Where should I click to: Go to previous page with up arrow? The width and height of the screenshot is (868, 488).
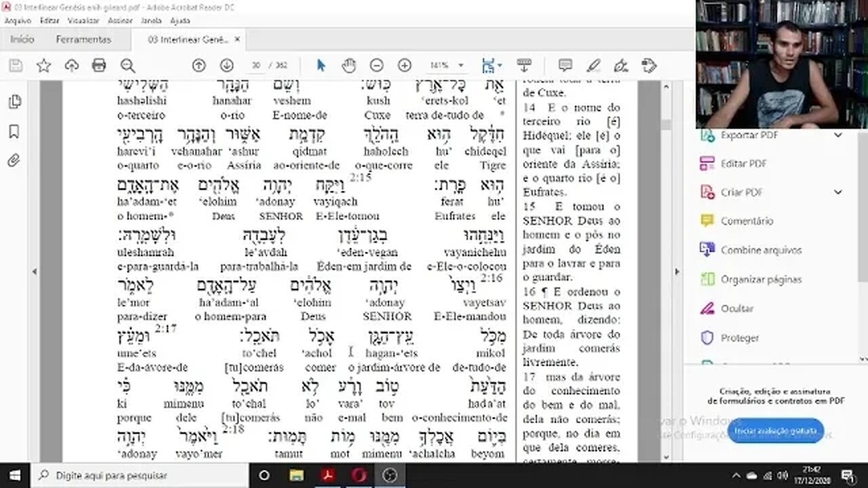click(199, 65)
